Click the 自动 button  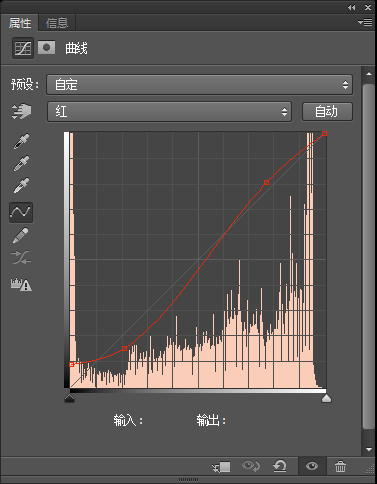coord(327,112)
